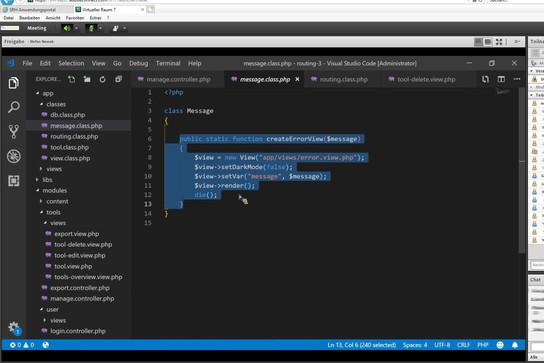Close the message.class.php tab

tap(297, 79)
